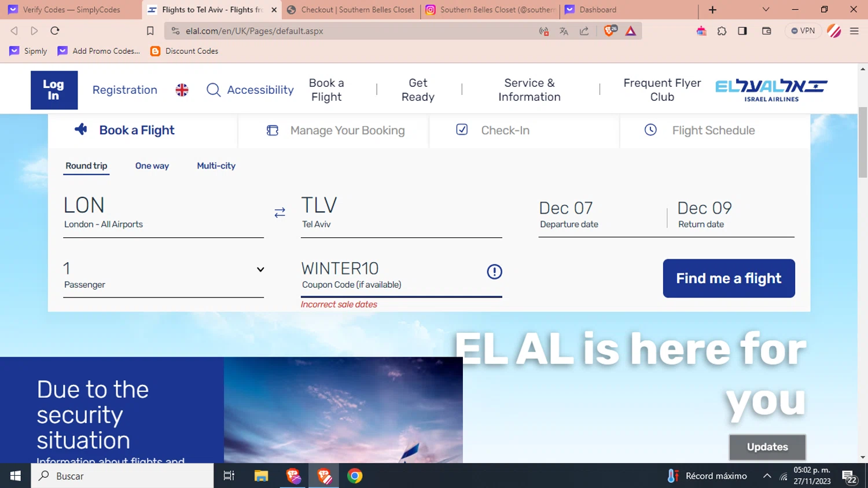This screenshot has height=488, width=868.
Task: Open Add Promo Codes bookmark
Action: (x=99, y=51)
